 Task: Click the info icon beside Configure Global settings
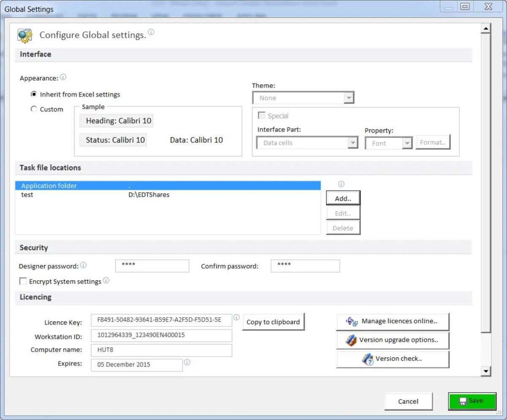pos(151,32)
